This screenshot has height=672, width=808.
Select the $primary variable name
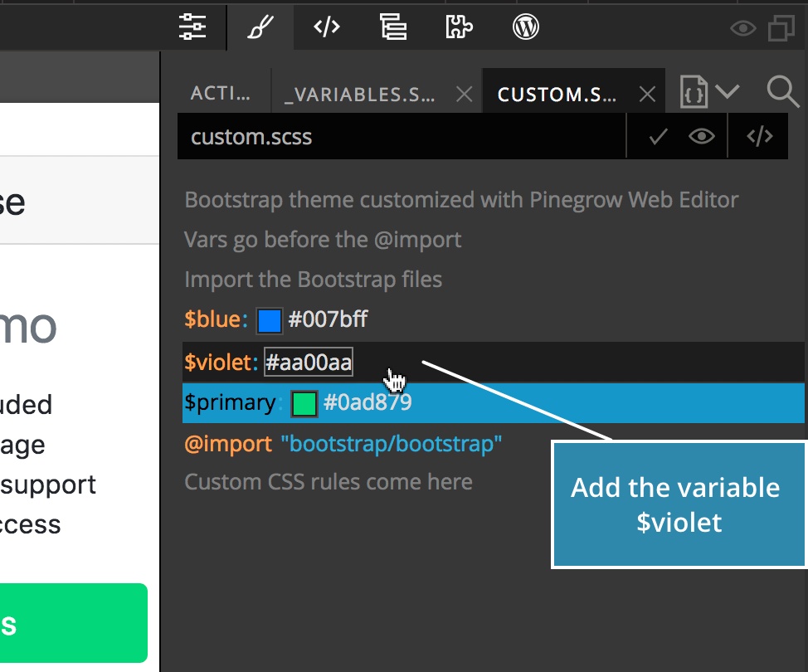(x=230, y=402)
